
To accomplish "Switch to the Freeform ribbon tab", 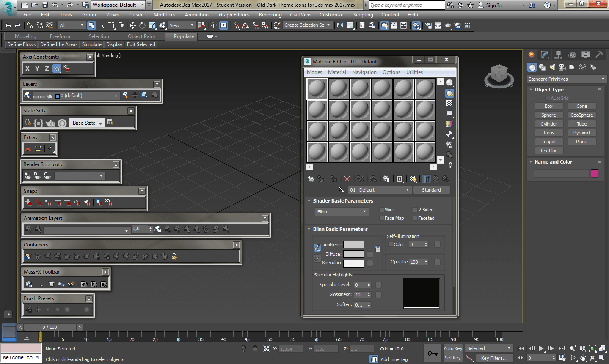I will click(x=60, y=36).
